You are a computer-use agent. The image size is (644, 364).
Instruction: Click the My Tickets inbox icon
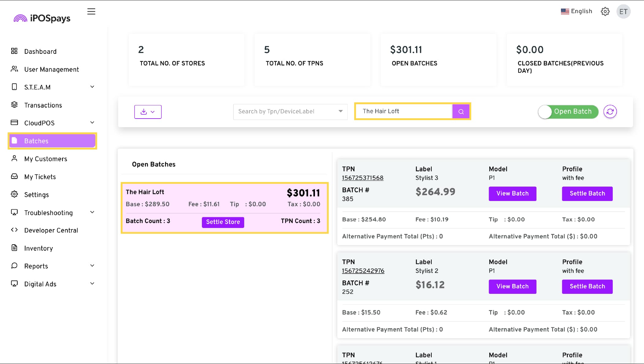pyautogui.click(x=14, y=176)
